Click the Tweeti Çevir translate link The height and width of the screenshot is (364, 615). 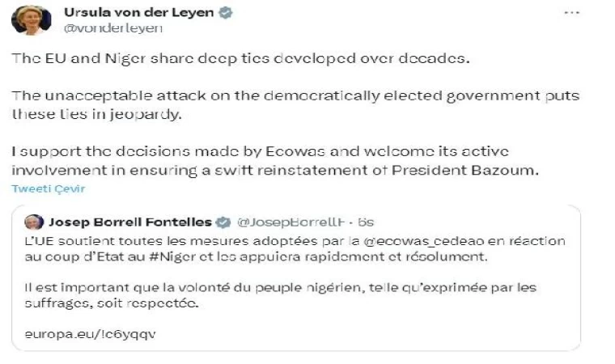point(49,188)
